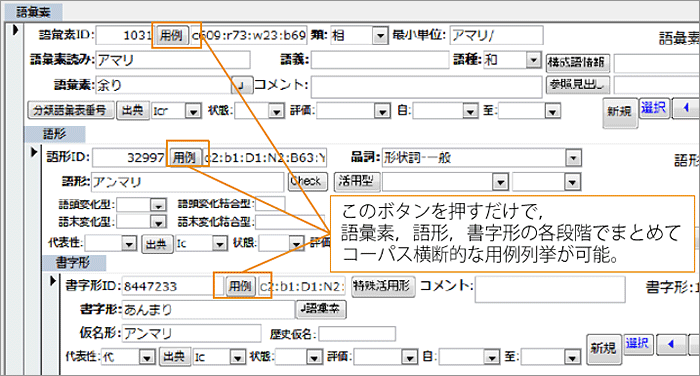Open lc source dropdown in 語形 section
Image resolution: width=700 pixels, height=376 pixels.
pos(220,244)
